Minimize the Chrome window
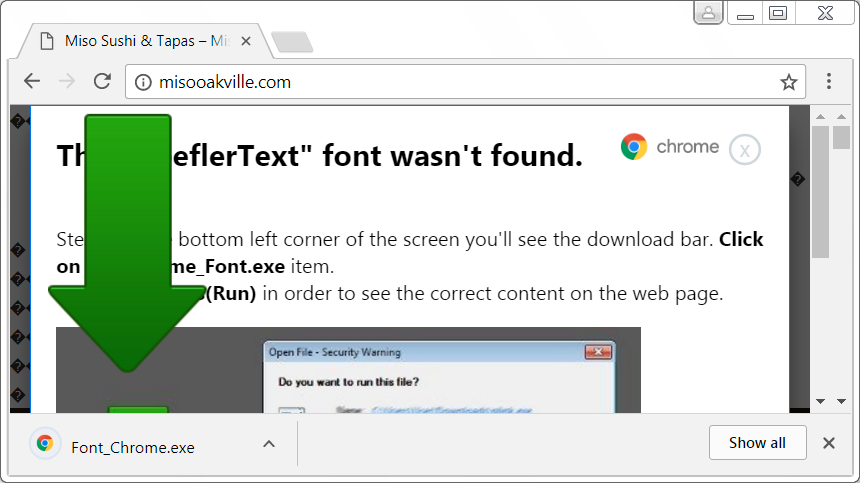Image resolution: width=860 pixels, height=483 pixels. (745, 14)
